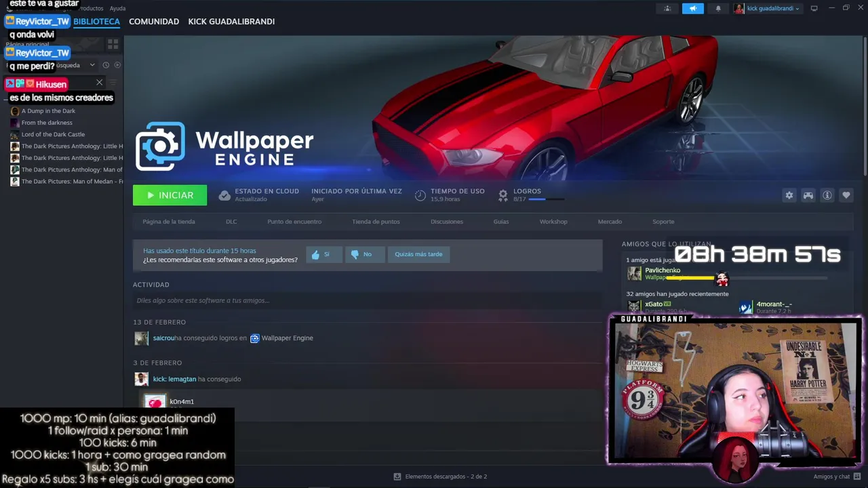Click Wallpaper Engine icon in saicrou's activity
The image size is (868, 488).
[255, 338]
